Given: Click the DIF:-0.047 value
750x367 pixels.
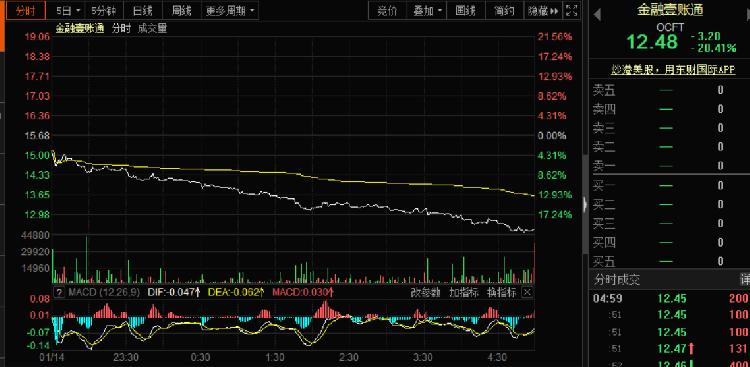Looking at the screenshot, I should [x=174, y=292].
